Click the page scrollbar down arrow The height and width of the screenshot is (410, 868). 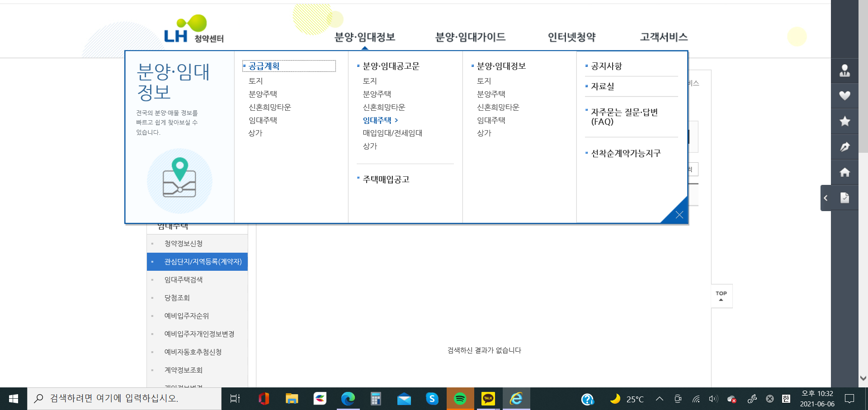pyautogui.click(x=863, y=378)
